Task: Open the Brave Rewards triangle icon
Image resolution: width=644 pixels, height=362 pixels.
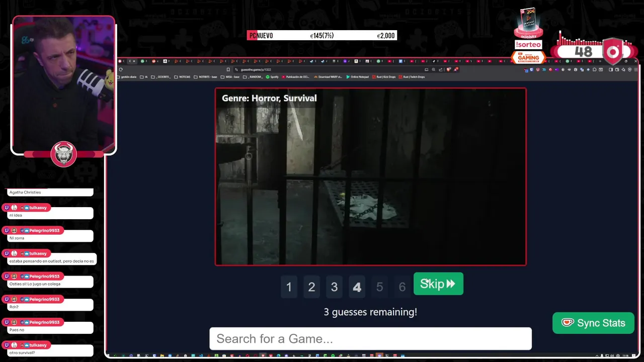Action: 456,69
